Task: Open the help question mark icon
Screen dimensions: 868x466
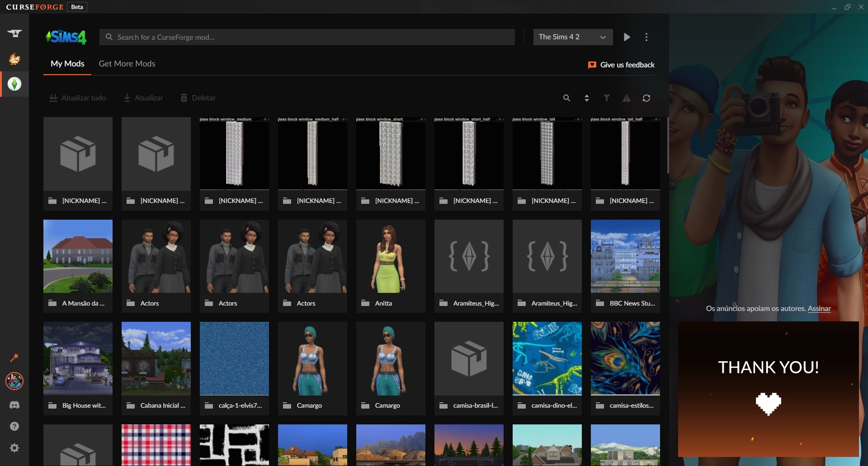Action: point(14,426)
